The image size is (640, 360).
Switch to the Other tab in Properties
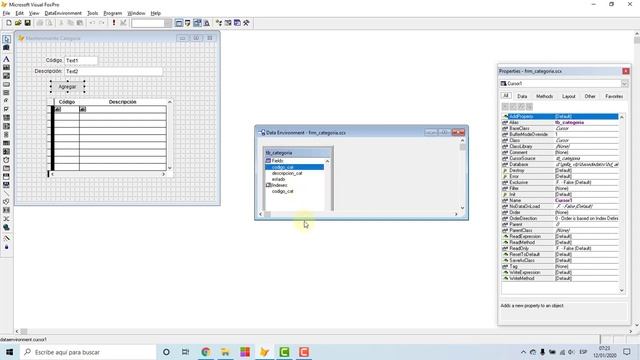point(590,96)
